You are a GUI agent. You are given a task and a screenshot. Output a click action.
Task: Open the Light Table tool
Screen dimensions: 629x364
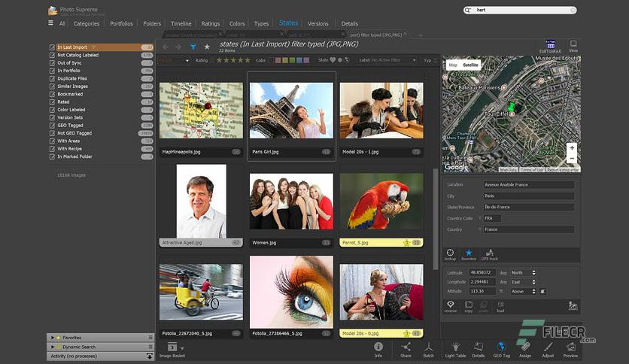coord(455,347)
